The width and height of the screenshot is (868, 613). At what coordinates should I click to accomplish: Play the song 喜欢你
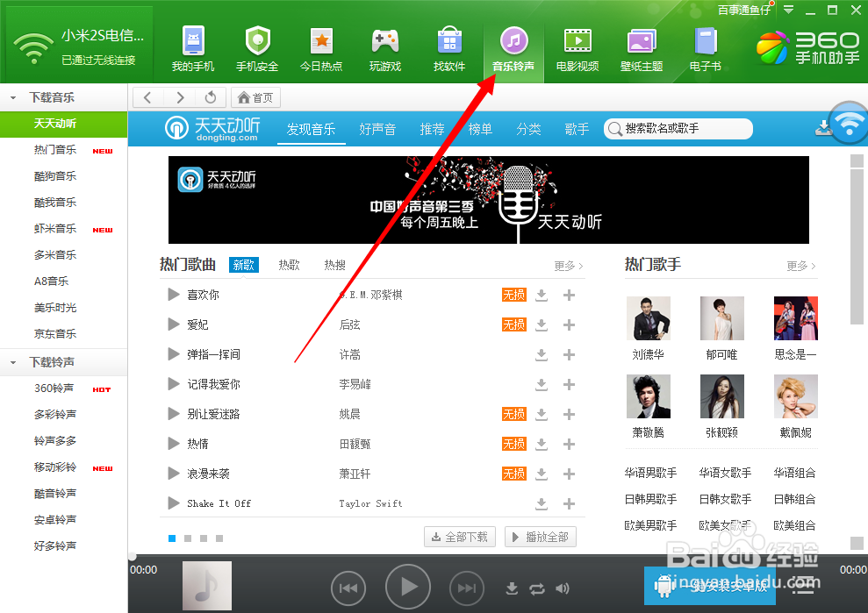(174, 295)
